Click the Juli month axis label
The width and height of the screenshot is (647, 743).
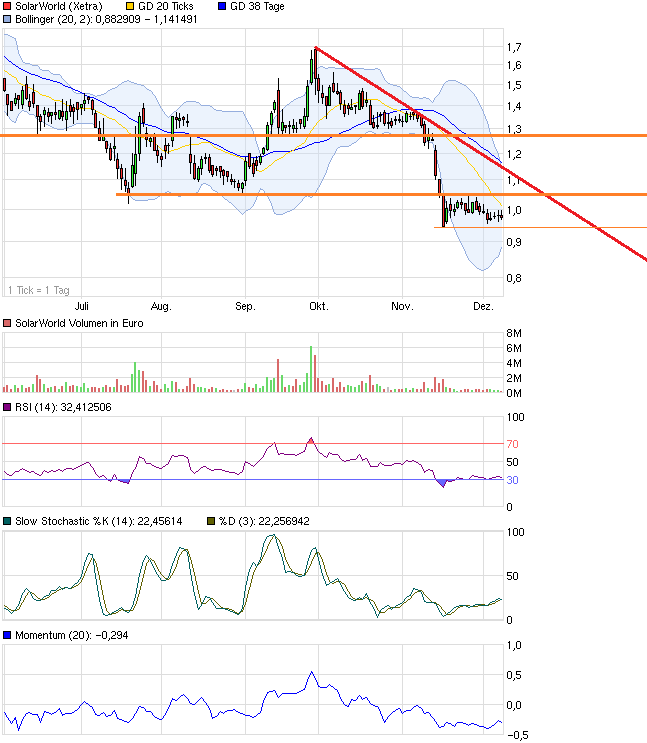click(x=82, y=306)
